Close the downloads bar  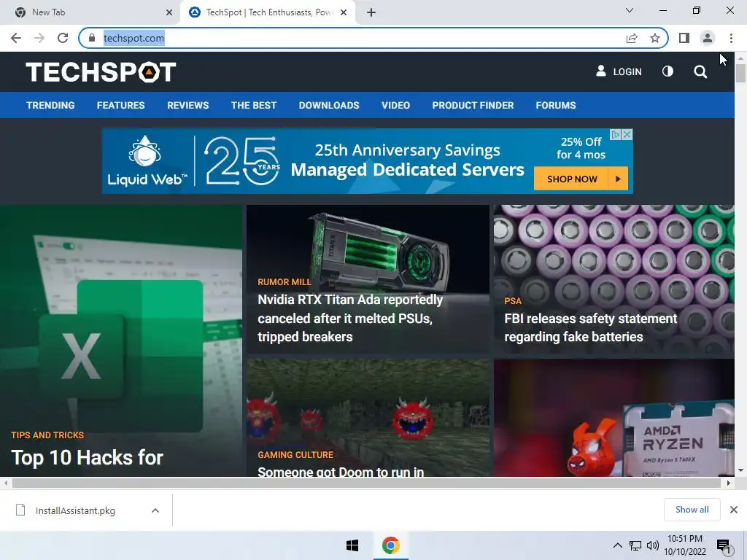tap(734, 510)
